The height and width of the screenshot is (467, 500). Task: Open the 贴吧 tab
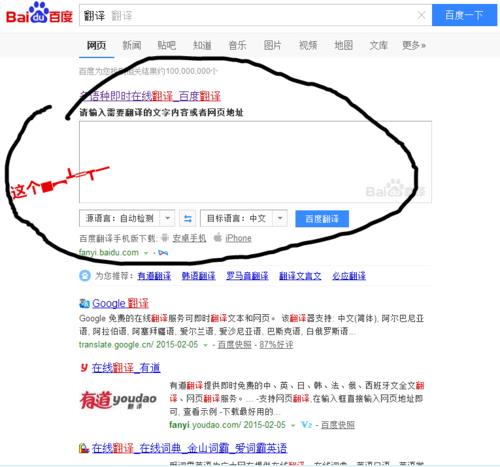point(167,45)
